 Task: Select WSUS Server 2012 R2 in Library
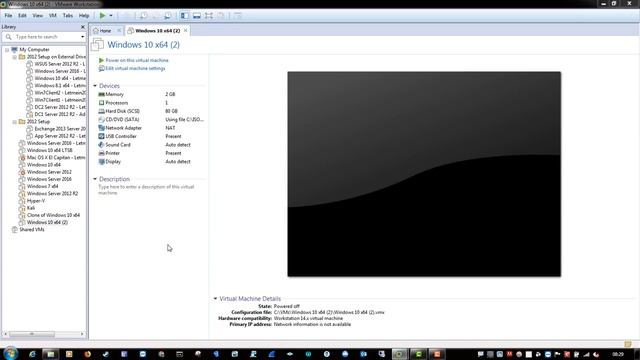pos(60,64)
